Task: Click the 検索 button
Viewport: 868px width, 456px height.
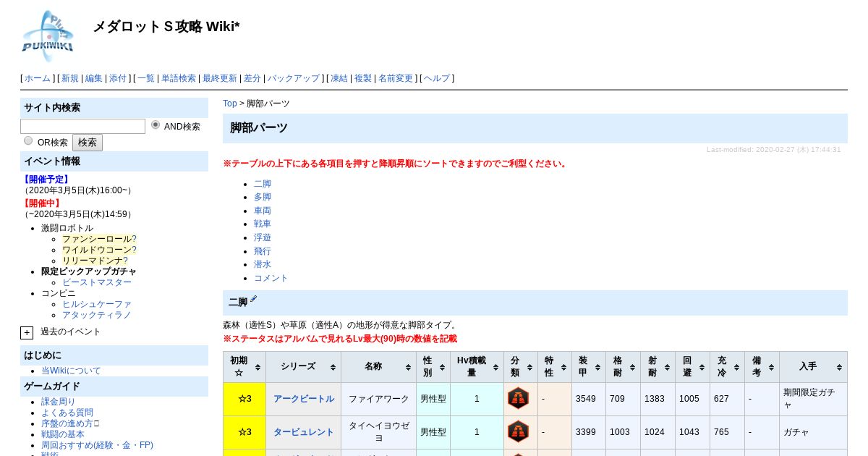Action: click(88, 143)
